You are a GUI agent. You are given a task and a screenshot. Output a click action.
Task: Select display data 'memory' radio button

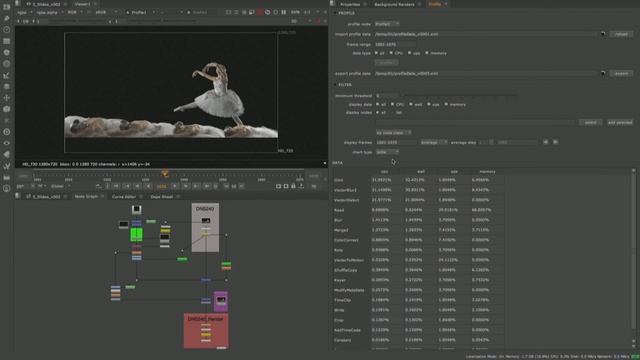point(446,104)
